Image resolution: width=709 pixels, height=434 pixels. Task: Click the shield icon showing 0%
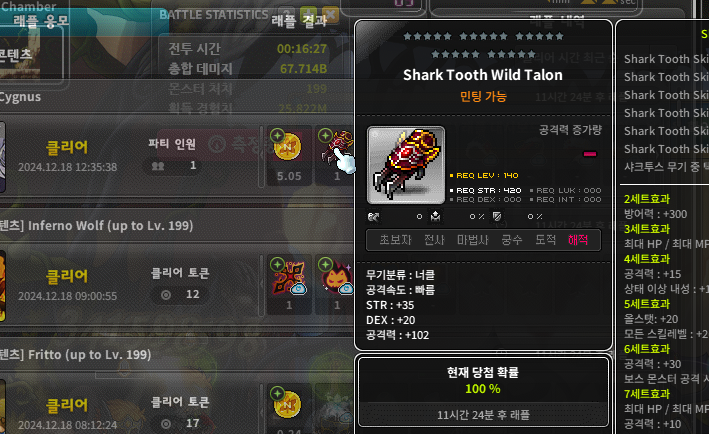click(x=497, y=217)
